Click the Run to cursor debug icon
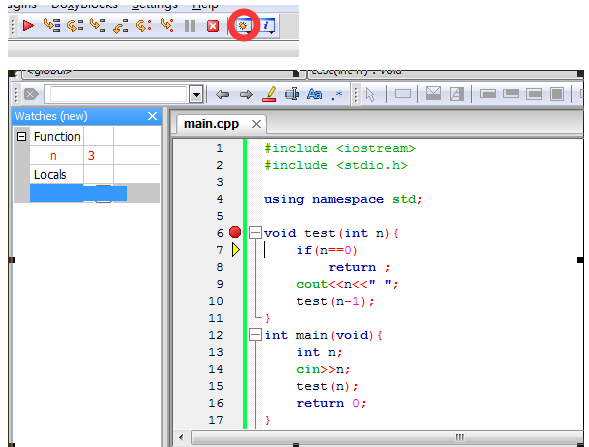The height and width of the screenshot is (447, 589). [x=52, y=26]
